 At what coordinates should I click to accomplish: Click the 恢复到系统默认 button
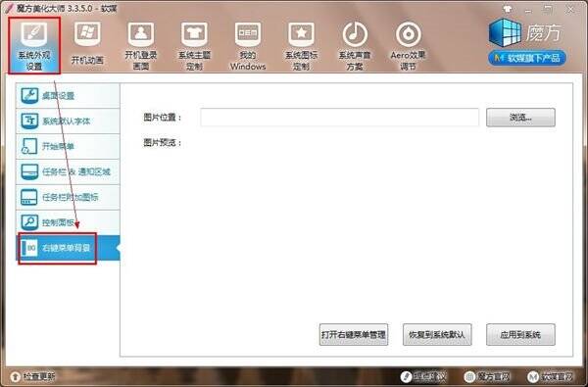pos(437,334)
